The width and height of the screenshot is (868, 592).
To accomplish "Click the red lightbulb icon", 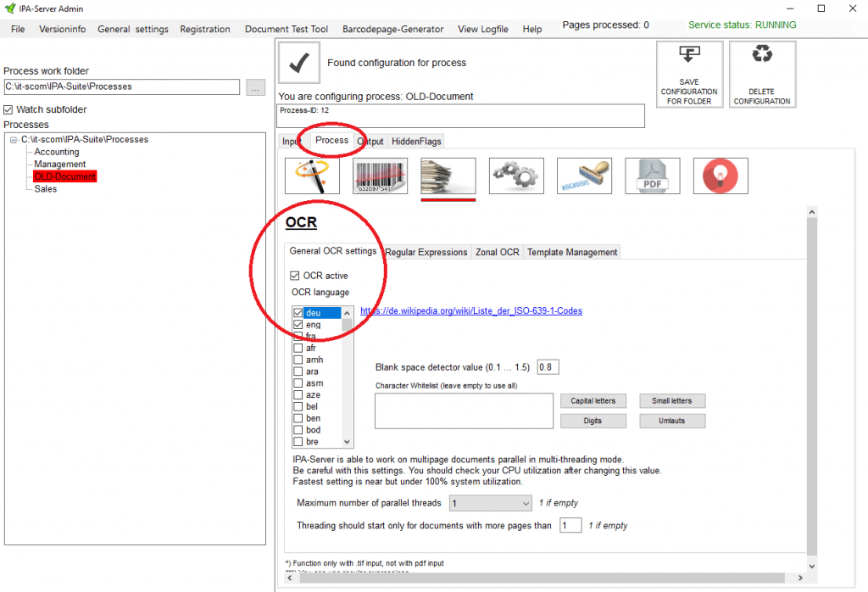I will click(x=721, y=176).
